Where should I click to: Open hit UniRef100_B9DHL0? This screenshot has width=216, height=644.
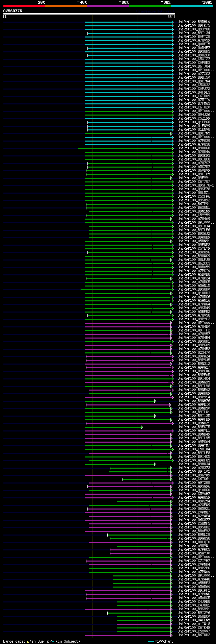[x=194, y=22]
